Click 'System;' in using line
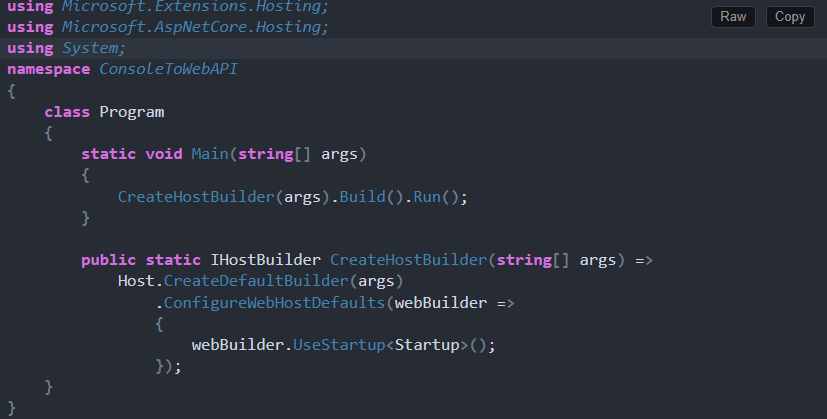The height and width of the screenshot is (419, 827). coord(94,48)
